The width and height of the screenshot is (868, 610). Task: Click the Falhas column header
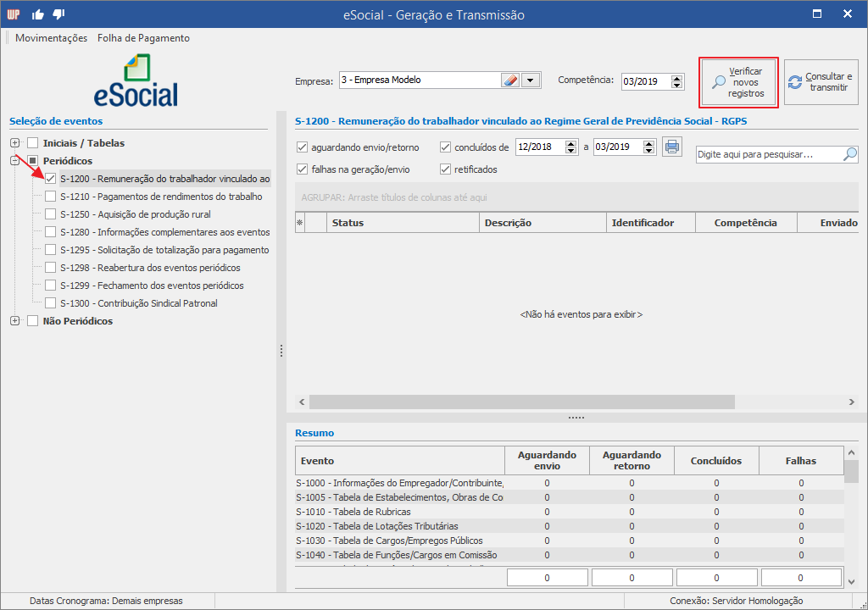[801, 461]
